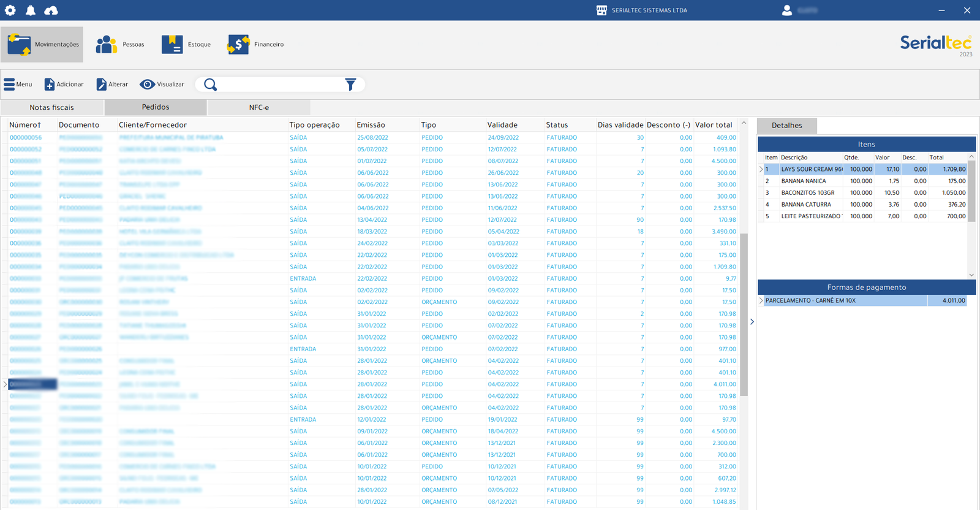Open the Estoque module
The image size is (980, 510).
(186, 44)
